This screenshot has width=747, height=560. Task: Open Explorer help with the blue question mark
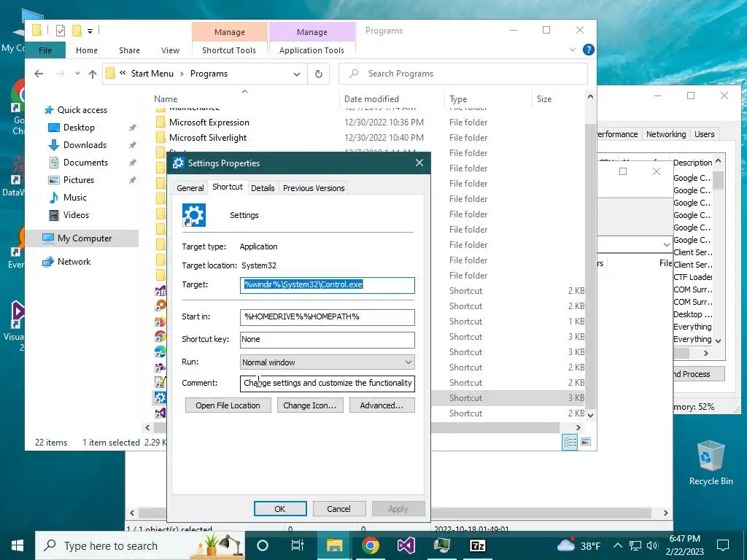click(589, 50)
